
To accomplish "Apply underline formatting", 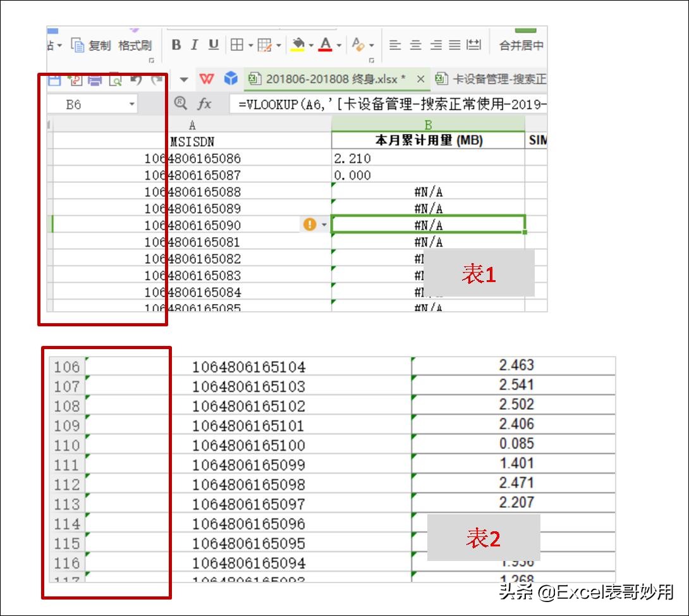I will tap(212, 45).
